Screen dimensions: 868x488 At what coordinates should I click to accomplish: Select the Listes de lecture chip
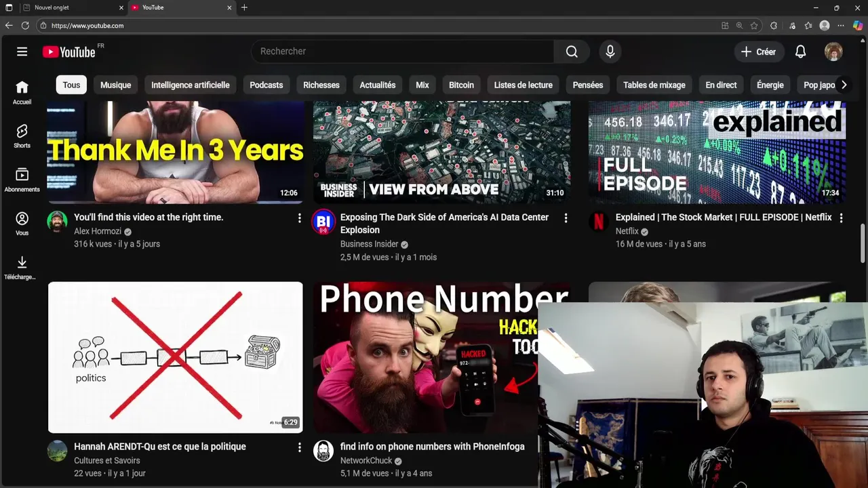pos(523,85)
